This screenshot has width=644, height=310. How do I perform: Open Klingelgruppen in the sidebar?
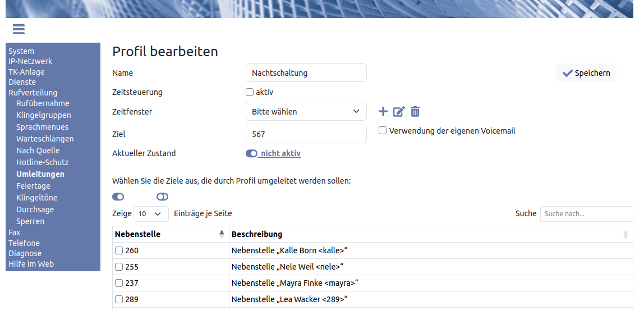pyautogui.click(x=44, y=115)
